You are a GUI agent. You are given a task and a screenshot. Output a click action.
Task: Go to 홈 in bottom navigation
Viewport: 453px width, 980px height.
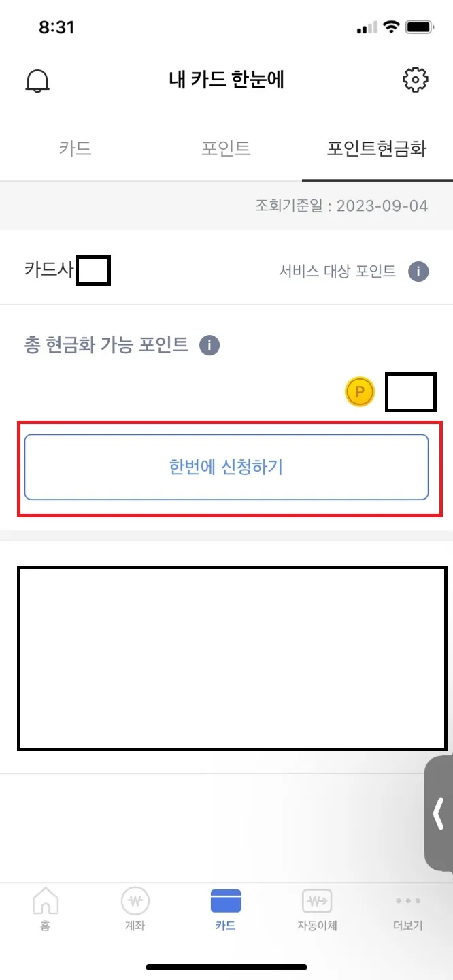45,909
